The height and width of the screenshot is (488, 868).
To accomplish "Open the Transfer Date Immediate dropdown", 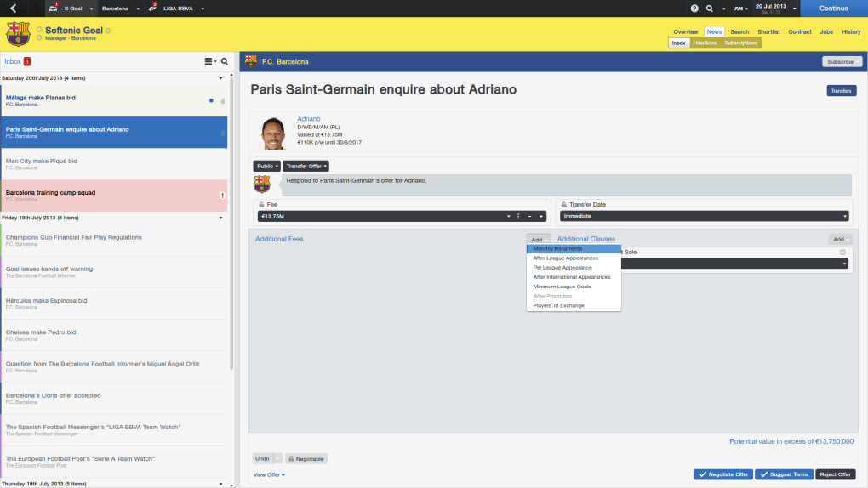I will (x=704, y=216).
